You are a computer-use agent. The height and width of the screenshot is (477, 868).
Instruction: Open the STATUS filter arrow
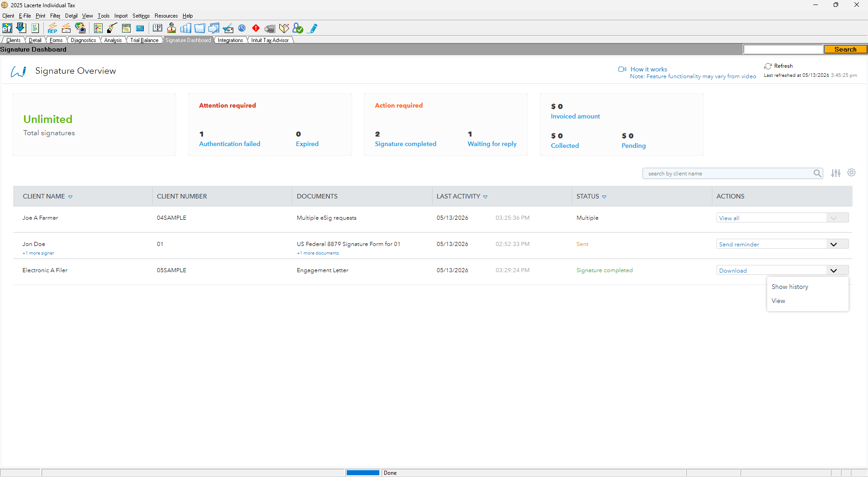point(604,197)
